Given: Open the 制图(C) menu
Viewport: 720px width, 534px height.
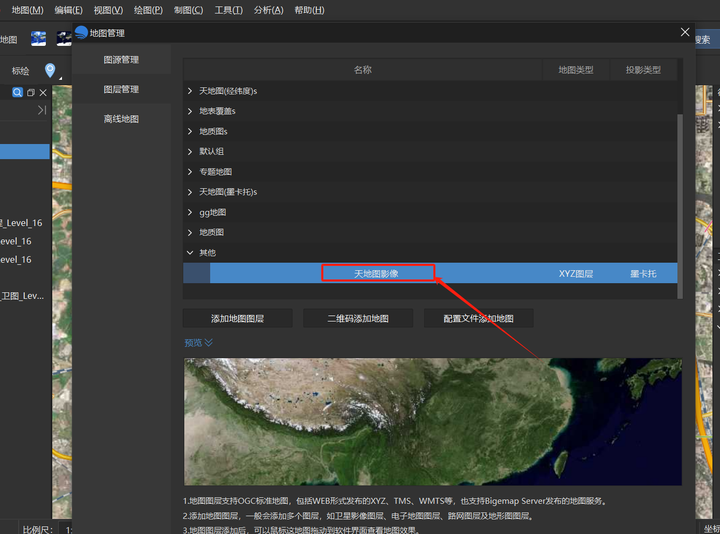Looking at the screenshot, I should pyautogui.click(x=188, y=10).
